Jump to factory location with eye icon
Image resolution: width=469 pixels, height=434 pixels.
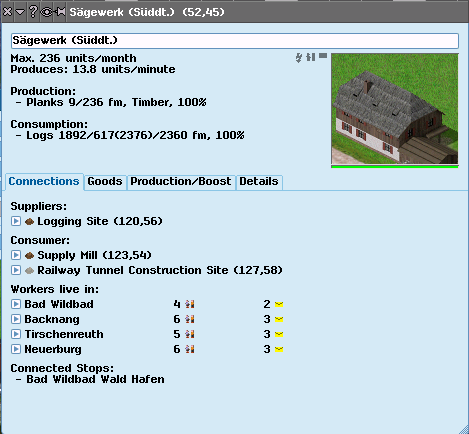click(x=46, y=12)
